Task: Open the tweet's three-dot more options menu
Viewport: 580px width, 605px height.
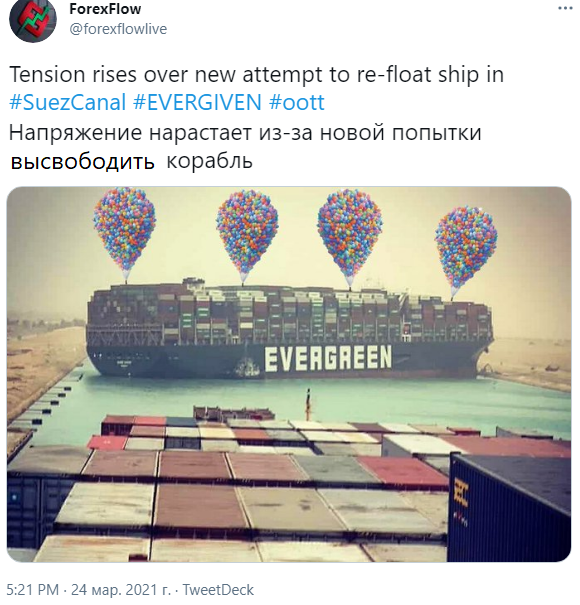Action: 565,8
